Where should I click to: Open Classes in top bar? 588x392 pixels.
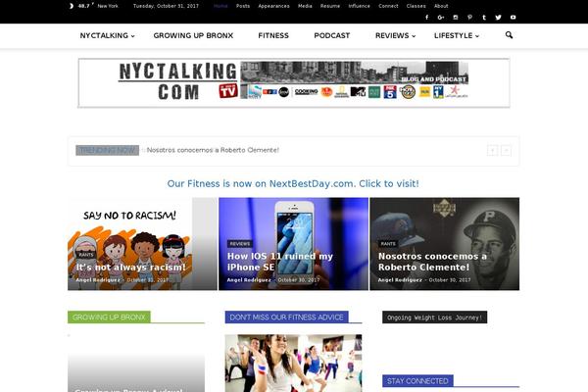[416, 6]
